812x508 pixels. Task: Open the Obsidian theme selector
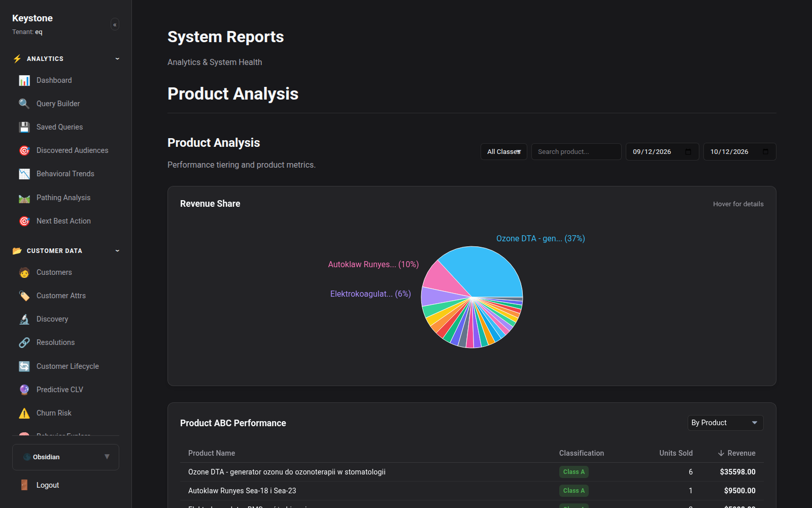65,457
